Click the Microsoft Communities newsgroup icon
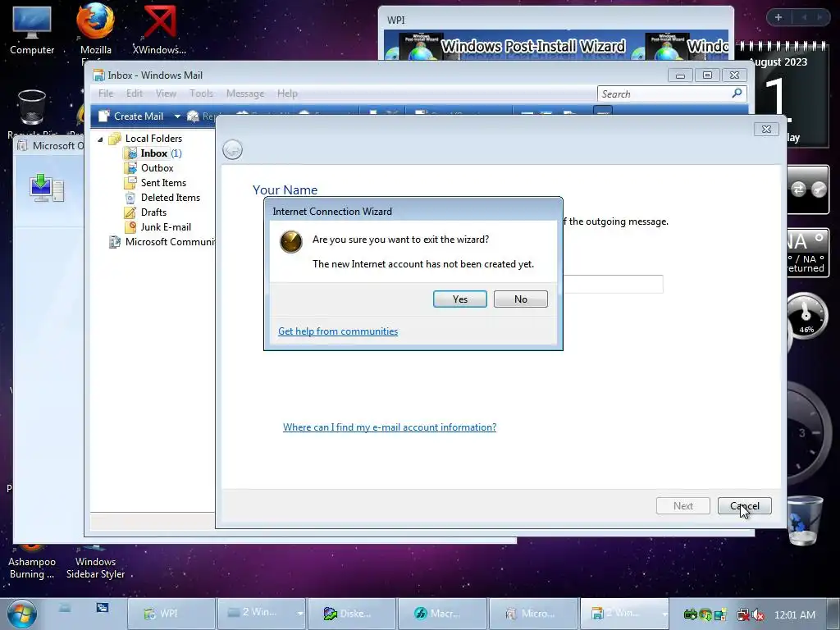Image resolution: width=840 pixels, height=630 pixels. 115,242
